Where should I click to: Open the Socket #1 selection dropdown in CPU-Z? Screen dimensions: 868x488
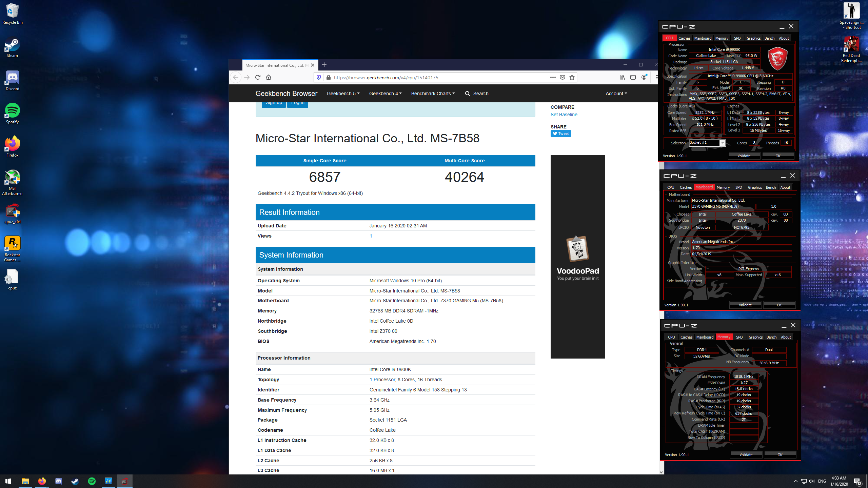pyautogui.click(x=708, y=143)
